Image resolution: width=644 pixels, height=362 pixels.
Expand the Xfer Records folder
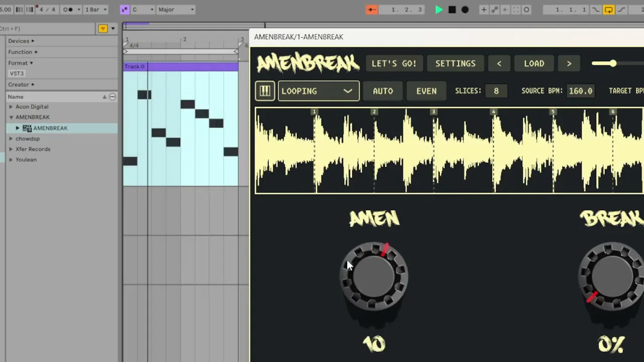click(11, 149)
